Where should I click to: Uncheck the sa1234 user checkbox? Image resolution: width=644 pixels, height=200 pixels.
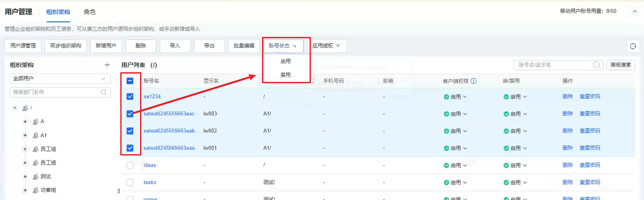click(130, 97)
